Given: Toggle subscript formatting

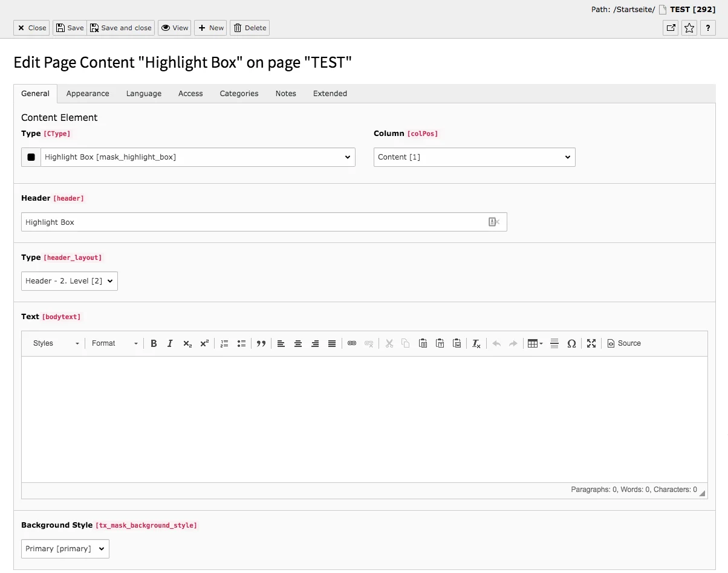Looking at the screenshot, I should [x=187, y=343].
